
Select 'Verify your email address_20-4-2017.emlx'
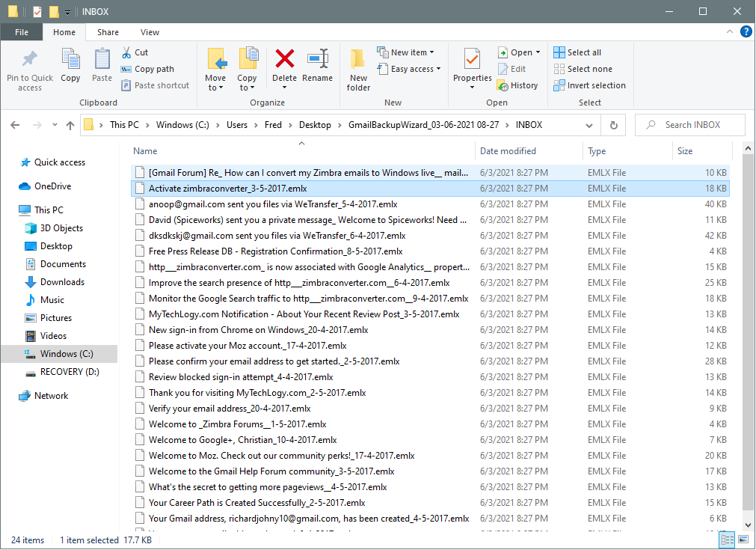click(430, 409)
